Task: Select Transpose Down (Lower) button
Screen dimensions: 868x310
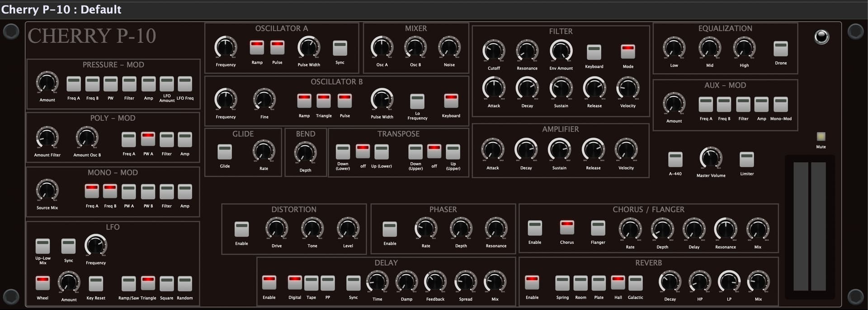Action: 343,152
